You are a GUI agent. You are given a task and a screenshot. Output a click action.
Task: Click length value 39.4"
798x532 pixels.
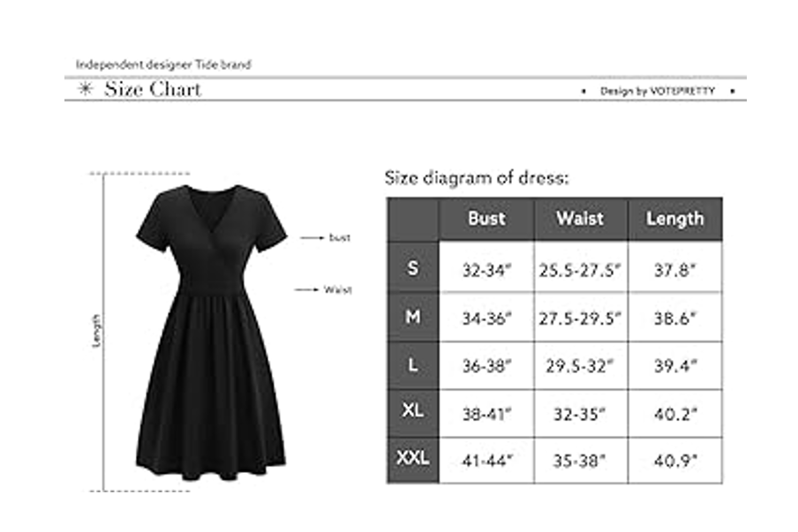pos(675,365)
